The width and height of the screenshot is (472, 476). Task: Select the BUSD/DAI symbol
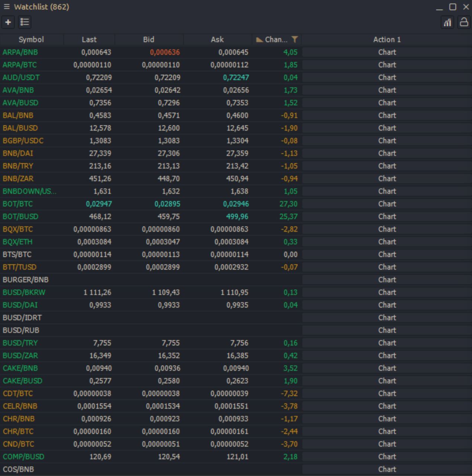click(20, 305)
